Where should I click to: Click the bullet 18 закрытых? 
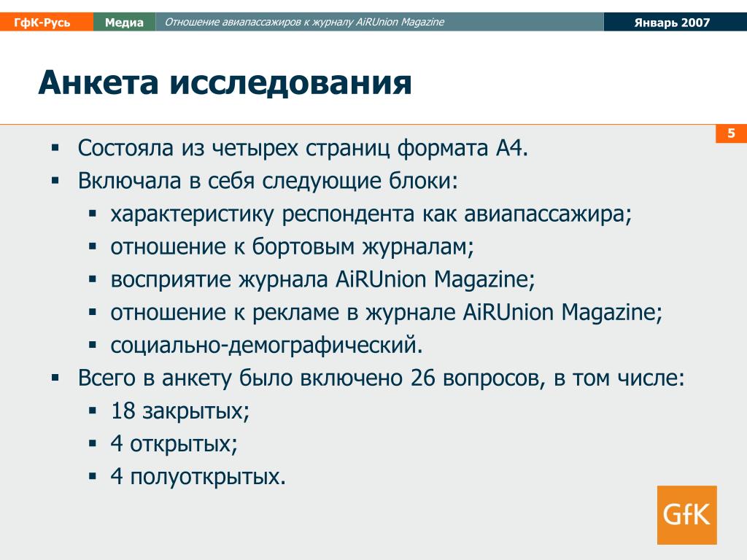click(x=180, y=411)
